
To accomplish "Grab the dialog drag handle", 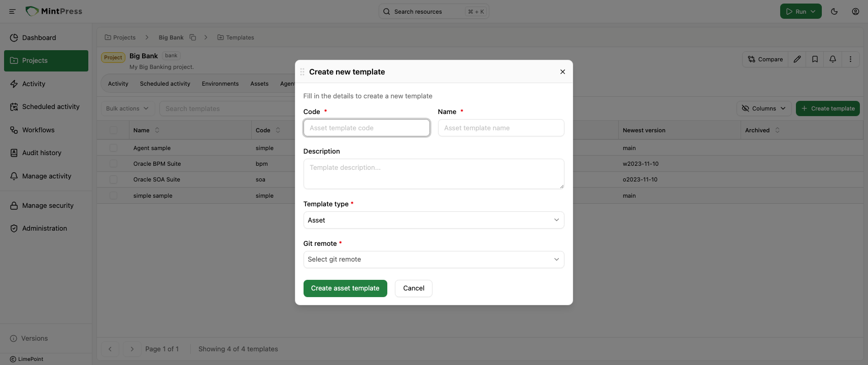I will coord(302,72).
